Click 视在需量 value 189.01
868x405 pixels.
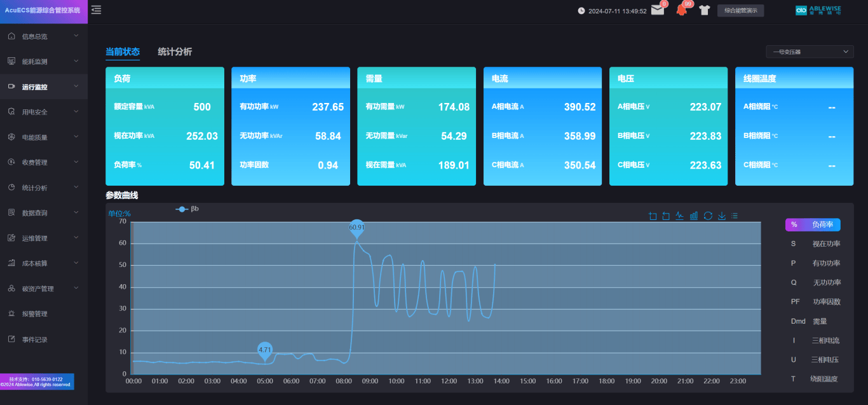(x=454, y=165)
